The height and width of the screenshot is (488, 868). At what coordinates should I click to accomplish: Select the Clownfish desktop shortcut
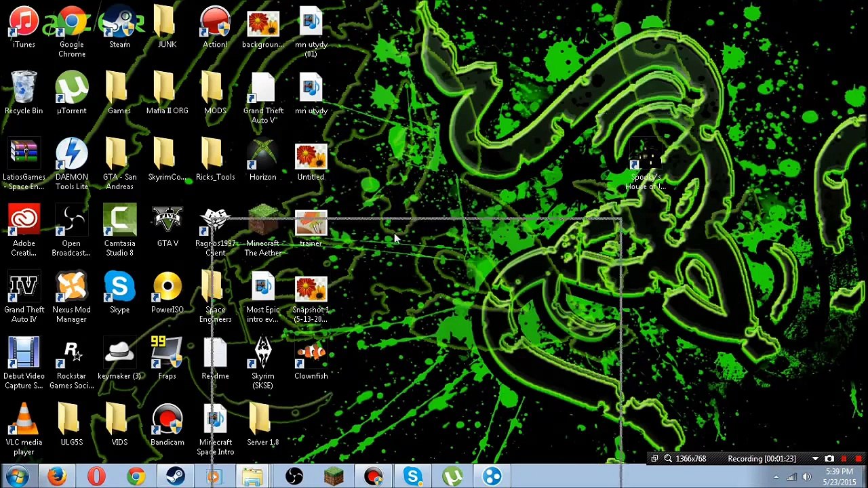tap(311, 359)
